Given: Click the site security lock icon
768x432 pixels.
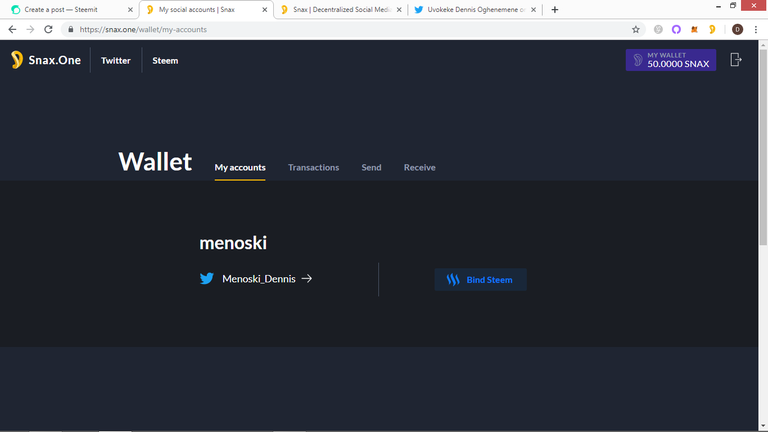Looking at the screenshot, I should [x=71, y=29].
